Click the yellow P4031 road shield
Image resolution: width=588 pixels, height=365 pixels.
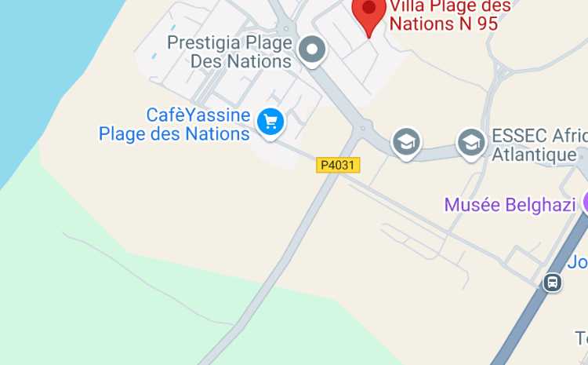338,165
